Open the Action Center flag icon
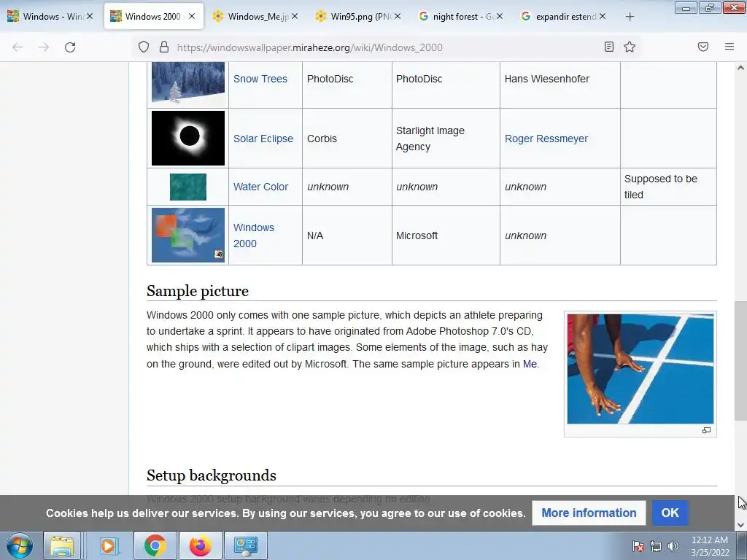Image resolution: width=747 pixels, height=560 pixels. (x=638, y=546)
